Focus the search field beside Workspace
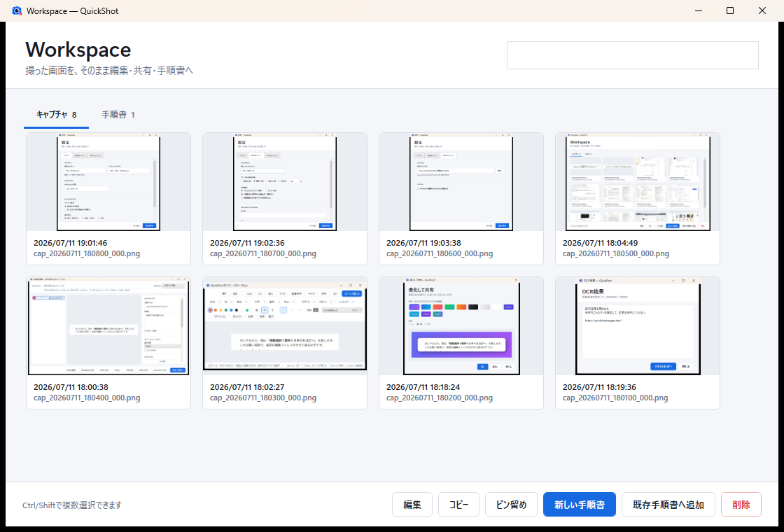Viewport: 784px width, 532px height. click(633, 55)
